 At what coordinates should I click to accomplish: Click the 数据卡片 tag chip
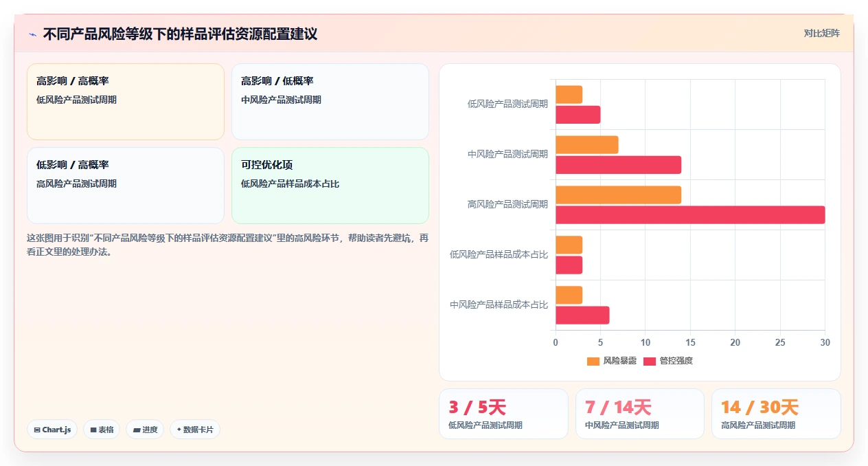click(195, 430)
